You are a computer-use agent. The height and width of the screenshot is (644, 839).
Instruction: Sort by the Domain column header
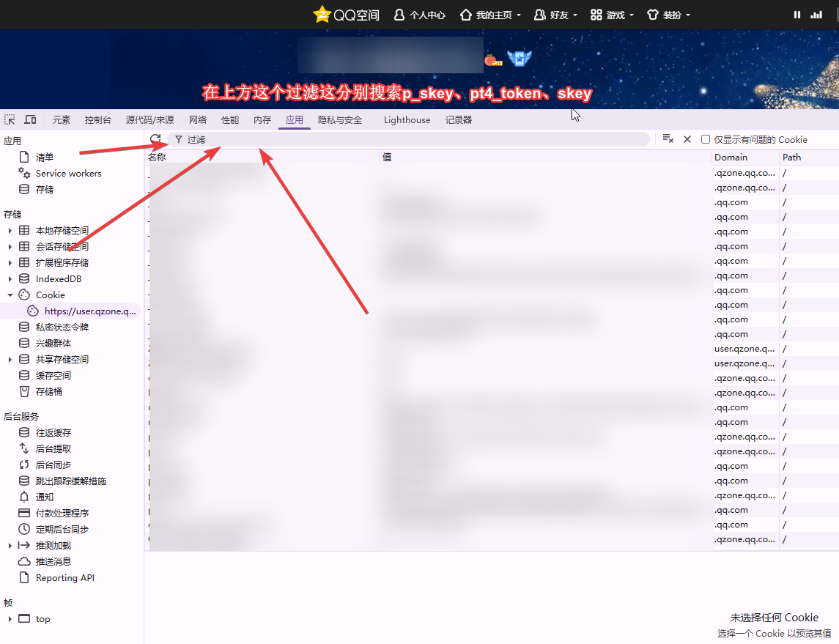click(744, 157)
